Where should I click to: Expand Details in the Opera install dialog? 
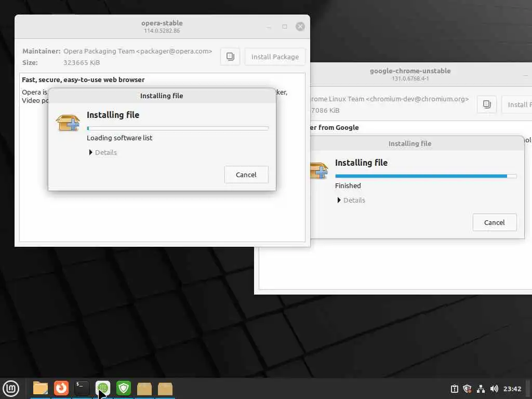click(103, 153)
